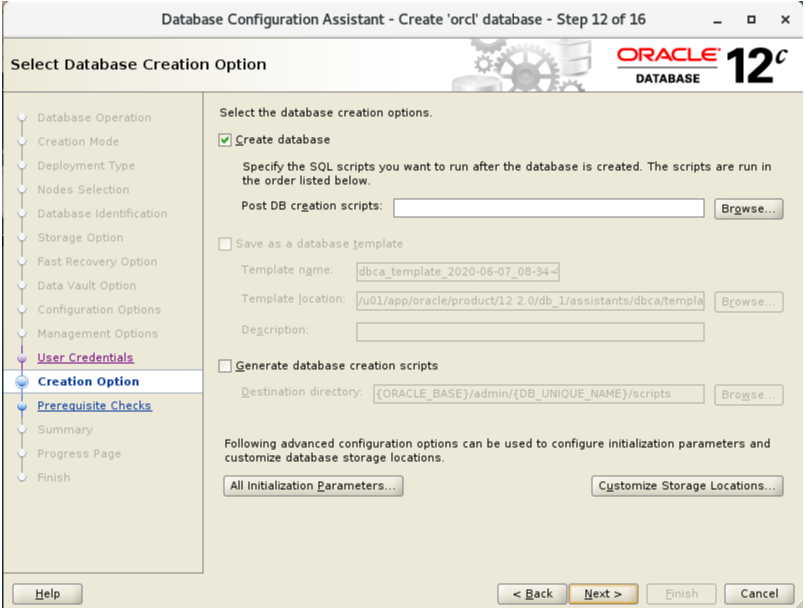Proceed with the Next button
Viewport: 806px width, 610px height.
(603, 594)
